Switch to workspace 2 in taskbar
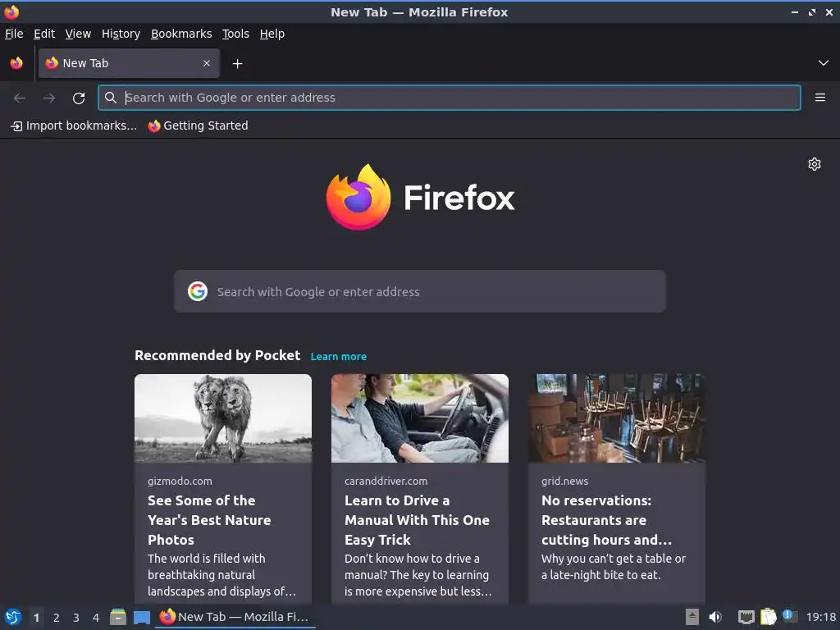 click(57, 618)
